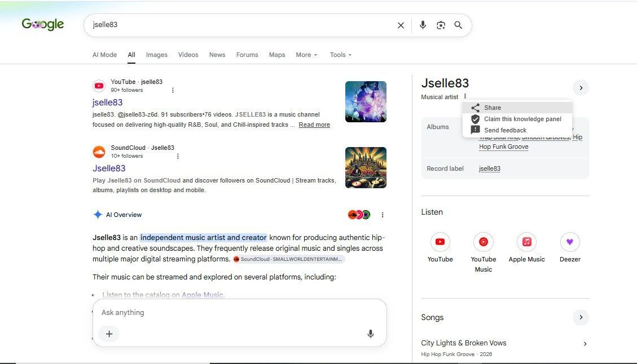This screenshot has width=637, height=364.
Task: Click the send feedback icon
Action: click(x=475, y=130)
